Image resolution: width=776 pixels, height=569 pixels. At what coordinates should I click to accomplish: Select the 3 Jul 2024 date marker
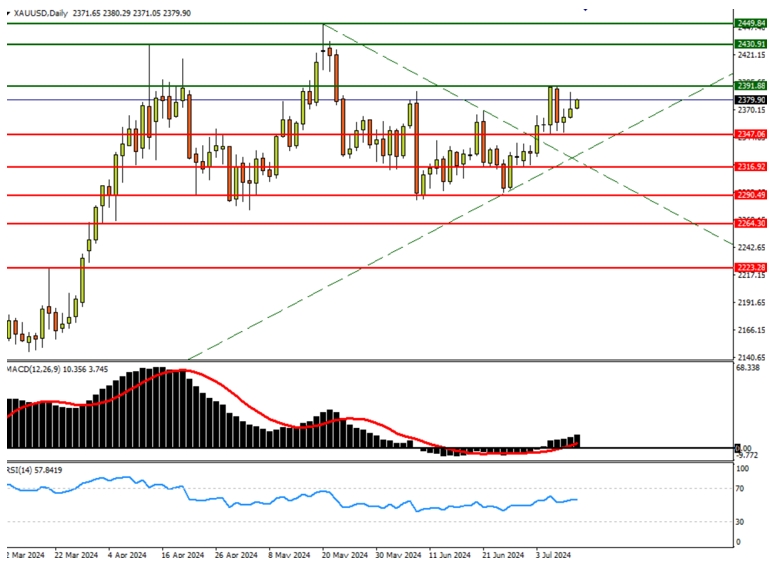[552, 553]
